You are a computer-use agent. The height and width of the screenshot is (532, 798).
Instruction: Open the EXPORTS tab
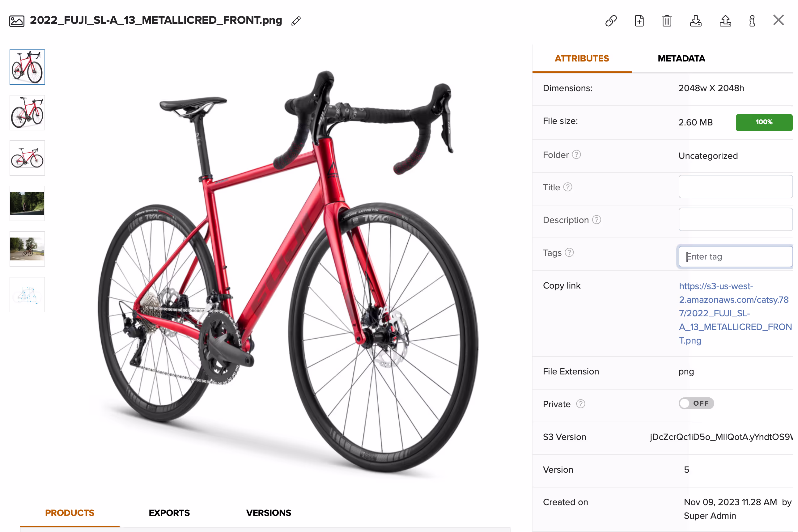coord(169,513)
